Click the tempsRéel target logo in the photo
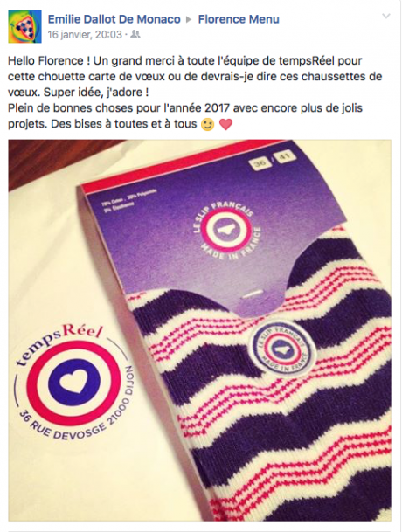Image resolution: width=402 pixels, height=532 pixels. (74, 383)
